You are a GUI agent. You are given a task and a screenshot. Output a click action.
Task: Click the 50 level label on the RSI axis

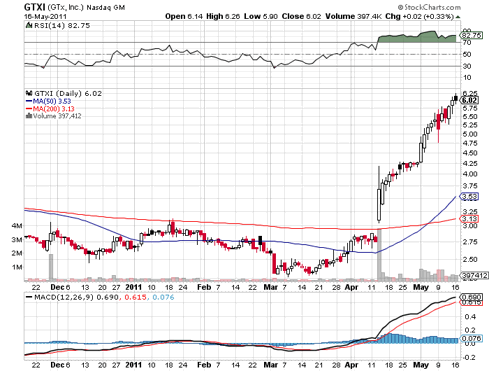467,54
